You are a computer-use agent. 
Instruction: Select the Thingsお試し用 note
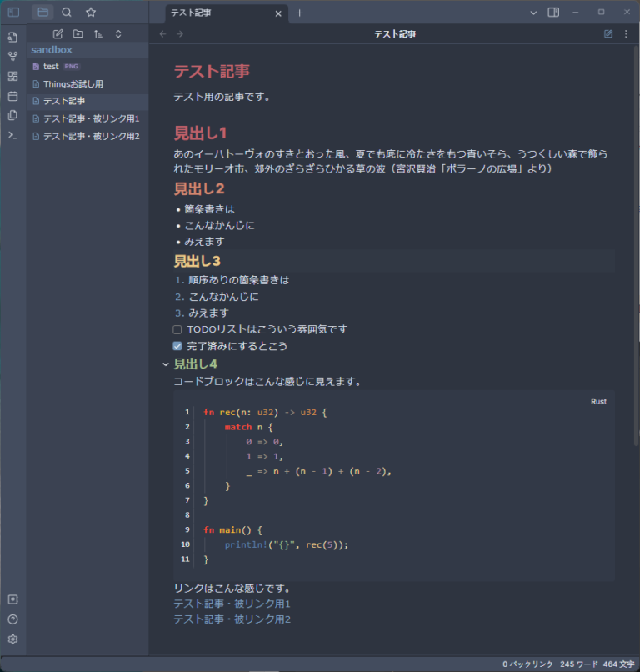(x=75, y=83)
